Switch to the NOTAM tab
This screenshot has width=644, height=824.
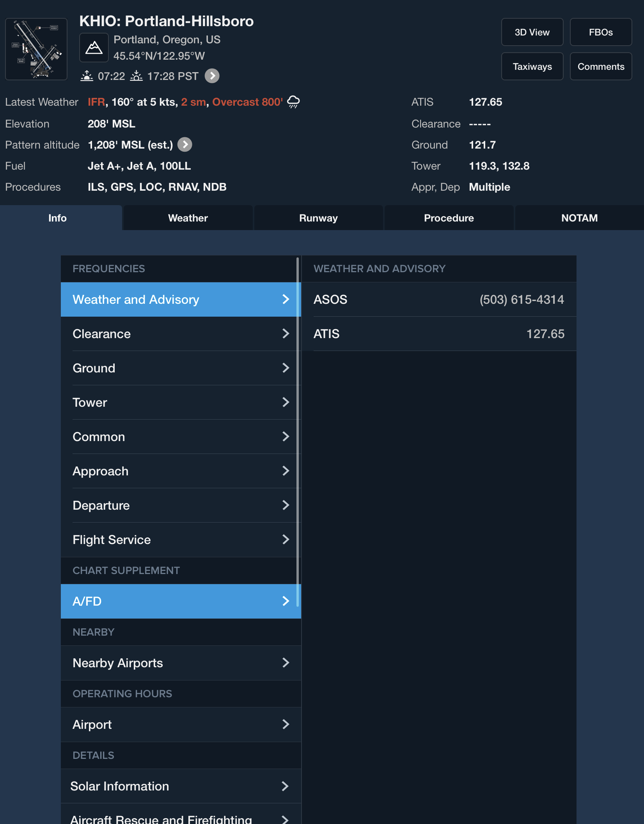pos(579,218)
